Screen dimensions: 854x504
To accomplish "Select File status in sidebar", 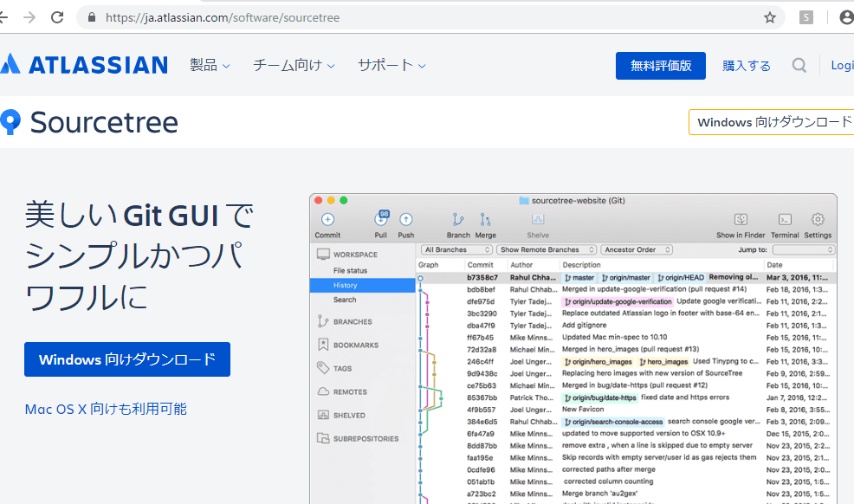I will coord(350,270).
